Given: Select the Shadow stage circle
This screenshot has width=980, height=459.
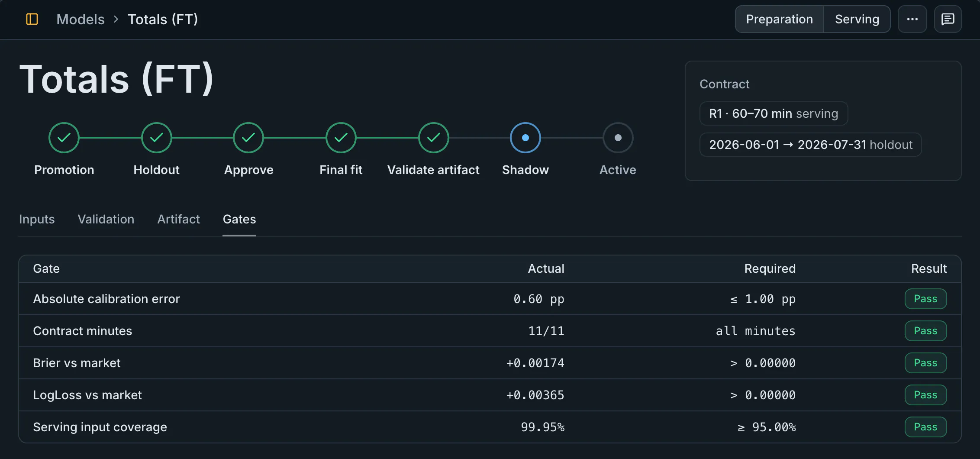Looking at the screenshot, I should (x=525, y=138).
